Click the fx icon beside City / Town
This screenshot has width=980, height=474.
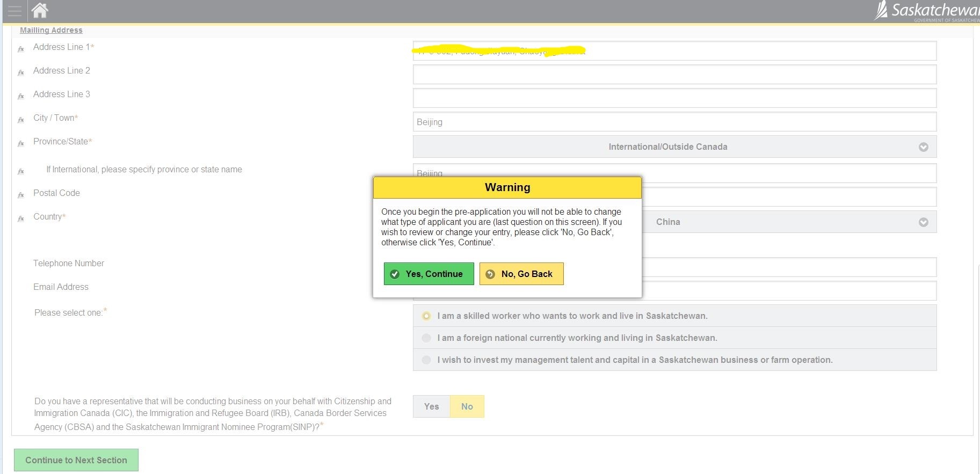pos(21,120)
